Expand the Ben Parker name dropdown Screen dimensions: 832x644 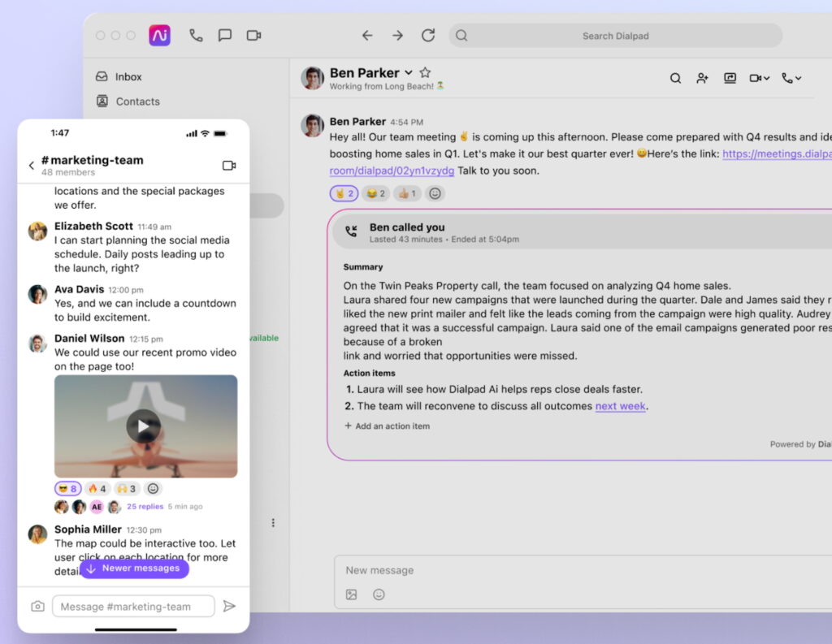click(x=409, y=72)
